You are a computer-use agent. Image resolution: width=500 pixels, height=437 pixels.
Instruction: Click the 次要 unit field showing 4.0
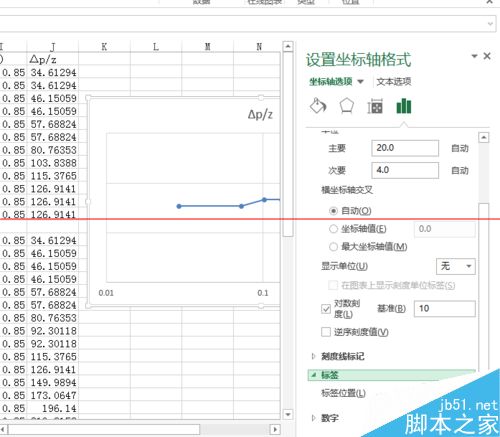pyautogui.click(x=405, y=170)
